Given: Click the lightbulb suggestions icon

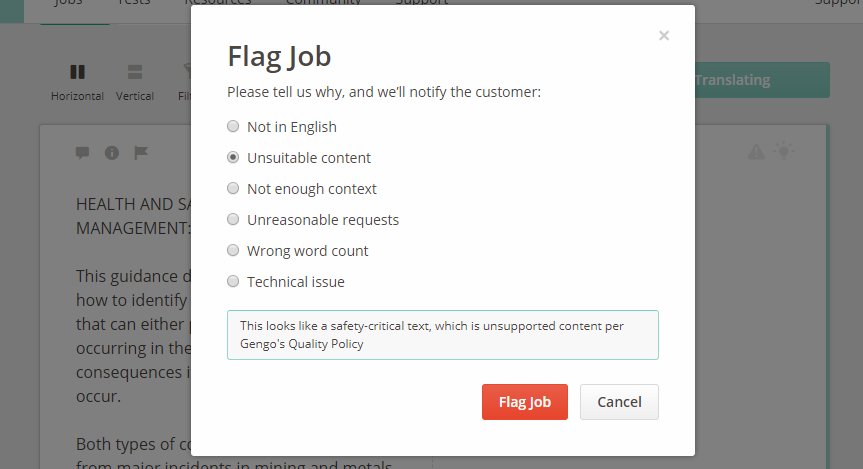Looking at the screenshot, I should [x=784, y=150].
